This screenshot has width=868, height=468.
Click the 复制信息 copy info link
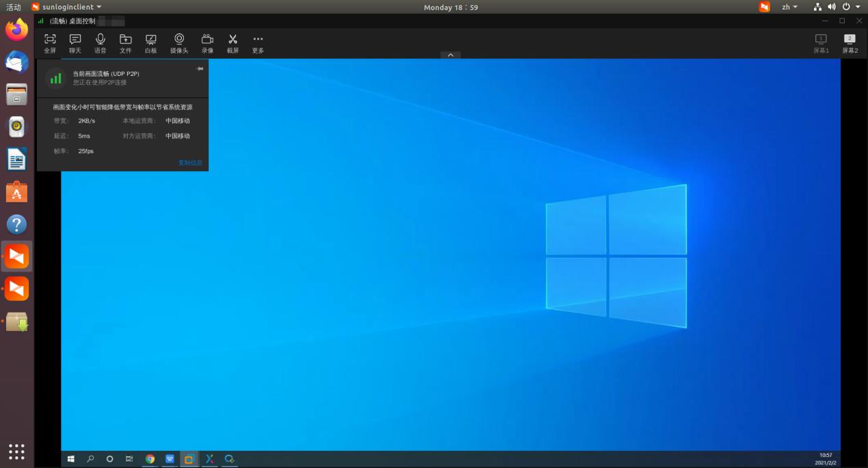tap(190, 163)
